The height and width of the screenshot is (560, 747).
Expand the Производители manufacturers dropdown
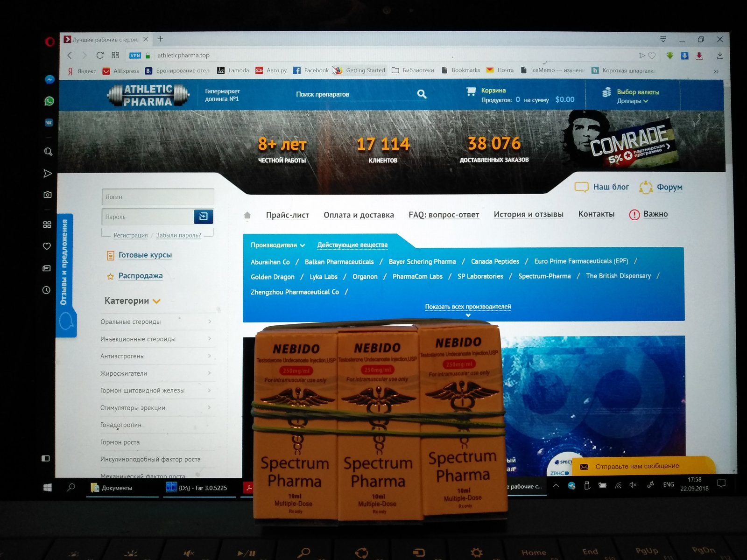(278, 245)
